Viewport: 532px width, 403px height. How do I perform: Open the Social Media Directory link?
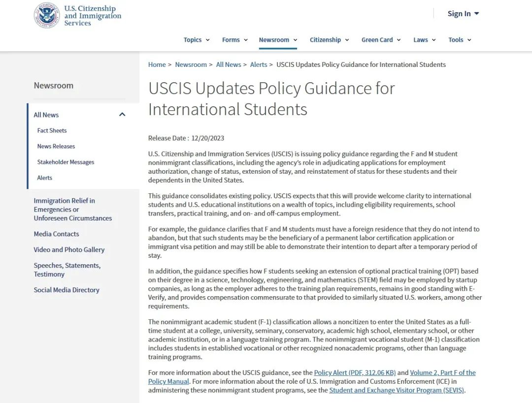(x=66, y=290)
